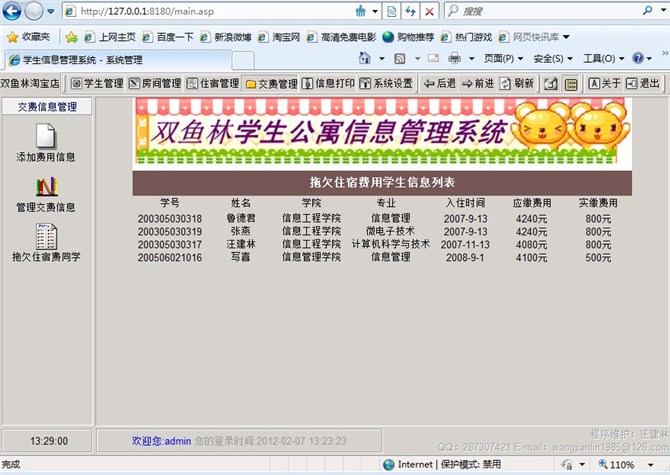This screenshot has width=670, height=475.
Task: Click the 后退 back toolbar button
Action: tap(440, 83)
